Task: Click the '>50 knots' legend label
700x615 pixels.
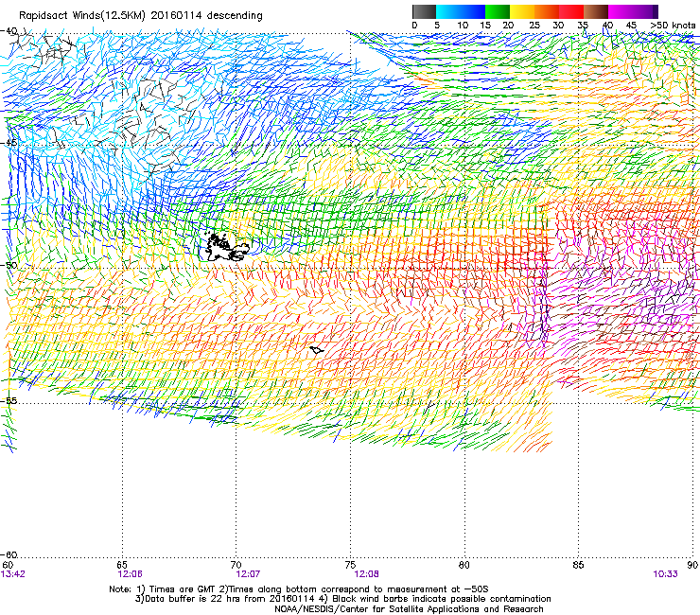Action: point(674,26)
